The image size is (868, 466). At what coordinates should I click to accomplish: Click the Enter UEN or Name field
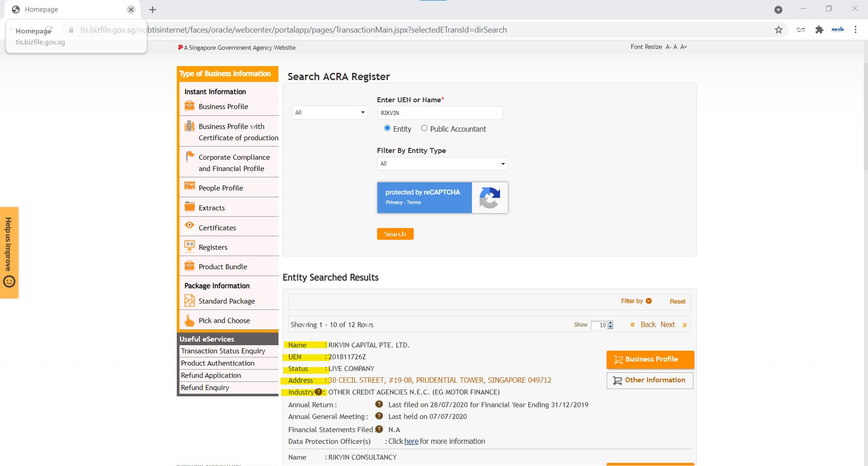click(x=440, y=113)
